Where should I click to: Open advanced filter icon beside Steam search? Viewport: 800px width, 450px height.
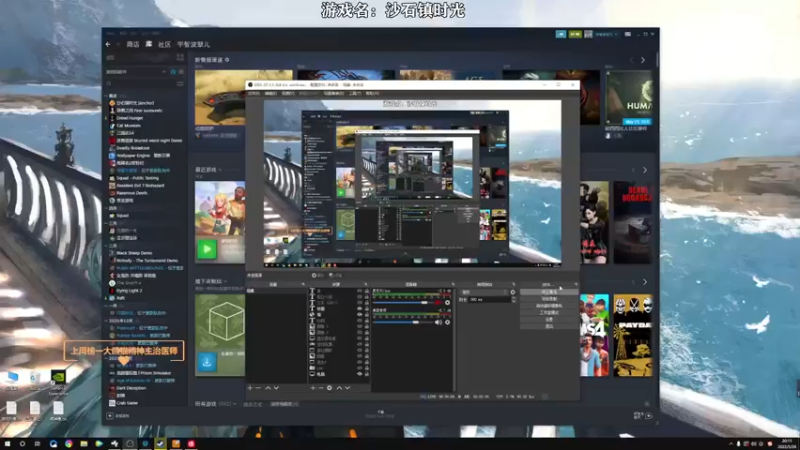180,83
